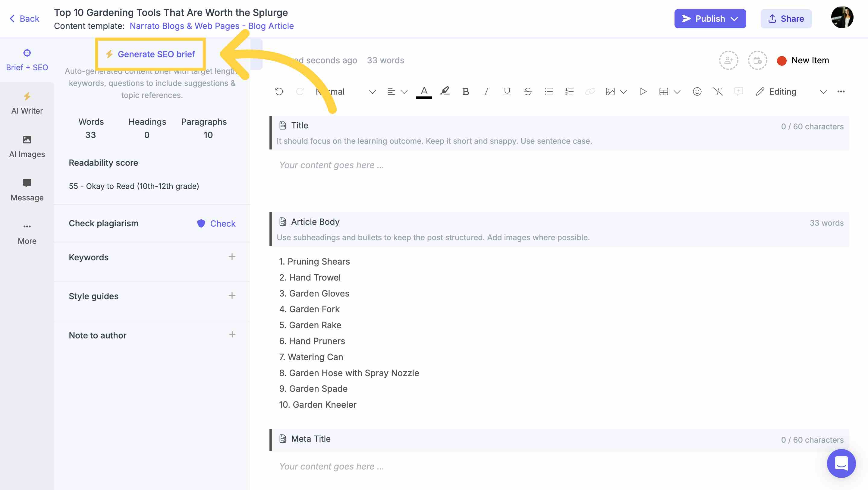Click the Publish button
The image size is (868, 490).
[x=710, y=19]
